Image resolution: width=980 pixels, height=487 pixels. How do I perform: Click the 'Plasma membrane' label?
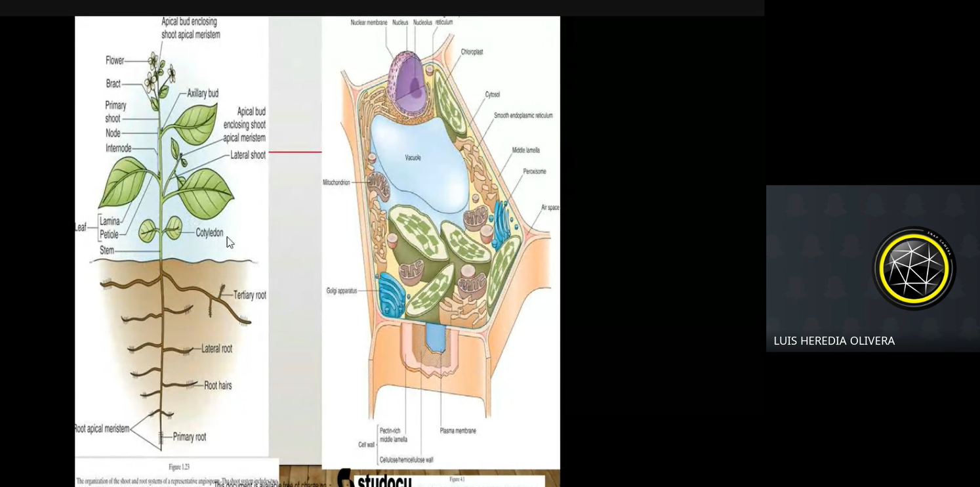458,431
